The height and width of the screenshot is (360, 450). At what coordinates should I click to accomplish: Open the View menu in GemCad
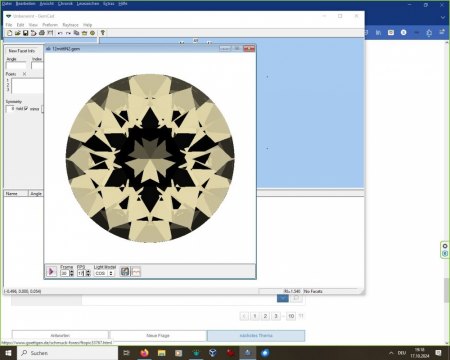33,25
